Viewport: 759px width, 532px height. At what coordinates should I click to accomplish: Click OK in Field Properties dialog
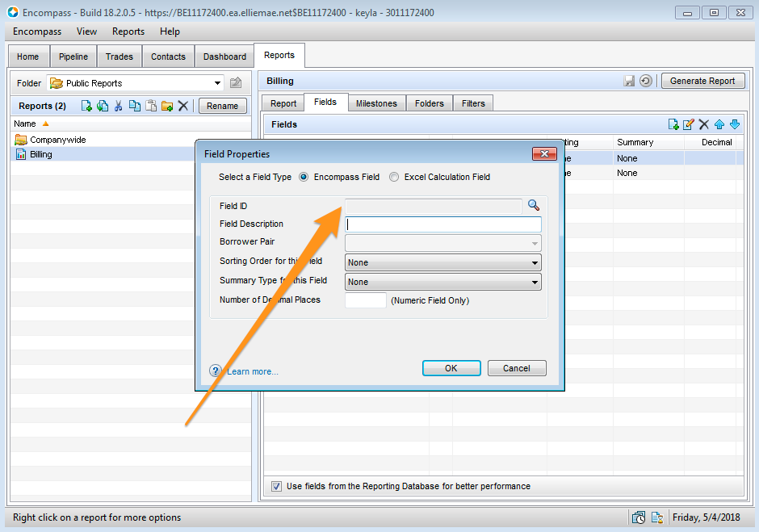tap(451, 368)
